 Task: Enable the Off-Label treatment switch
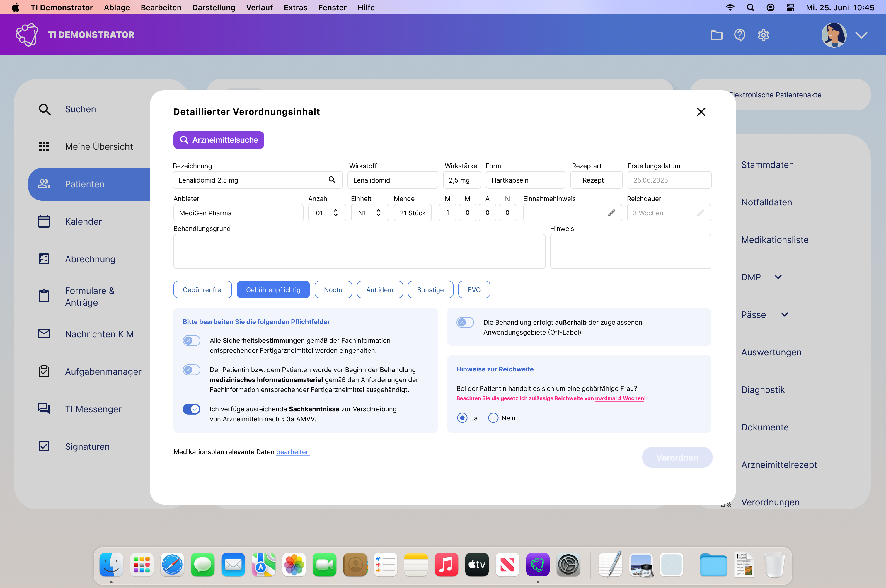465,323
